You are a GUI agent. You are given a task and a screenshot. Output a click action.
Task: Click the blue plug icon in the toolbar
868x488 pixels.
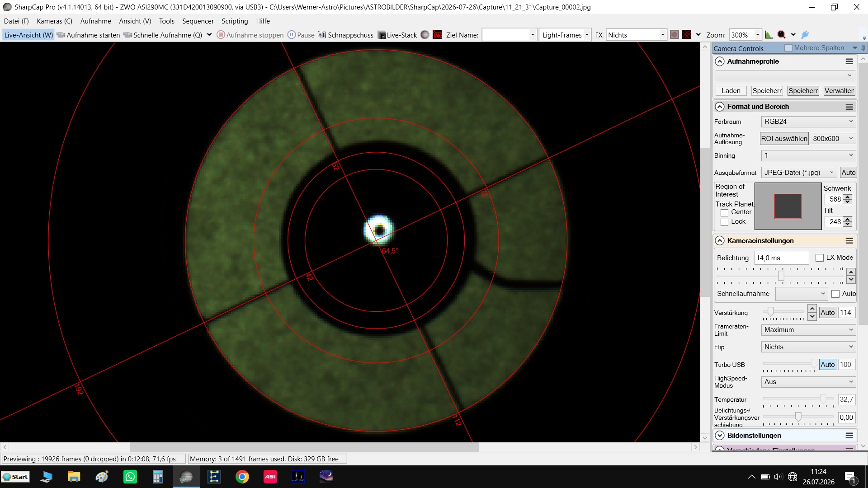click(805, 35)
